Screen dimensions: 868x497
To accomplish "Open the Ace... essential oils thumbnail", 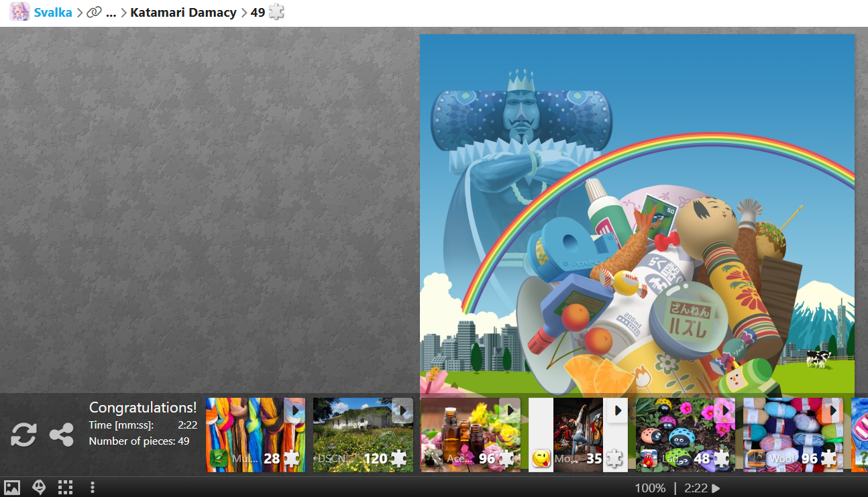I will click(470, 435).
